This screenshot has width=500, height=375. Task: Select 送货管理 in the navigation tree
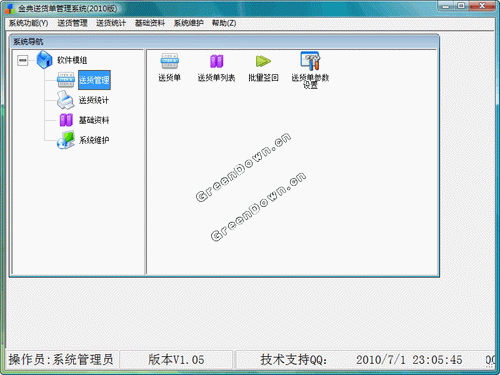[94, 80]
